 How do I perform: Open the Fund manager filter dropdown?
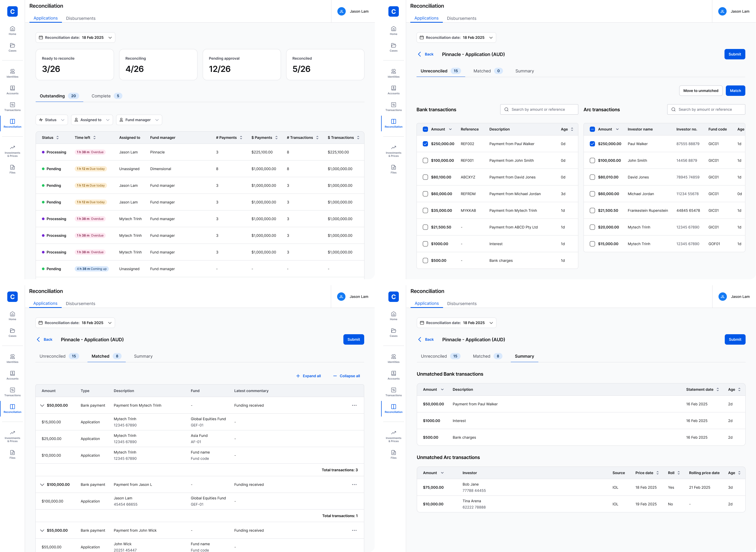tap(139, 120)
